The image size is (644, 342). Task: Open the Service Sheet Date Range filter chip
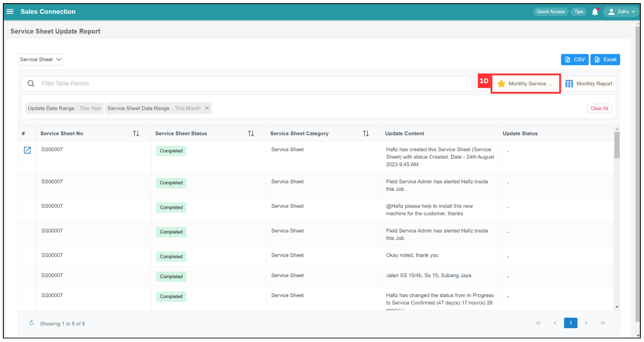point(154,108)
